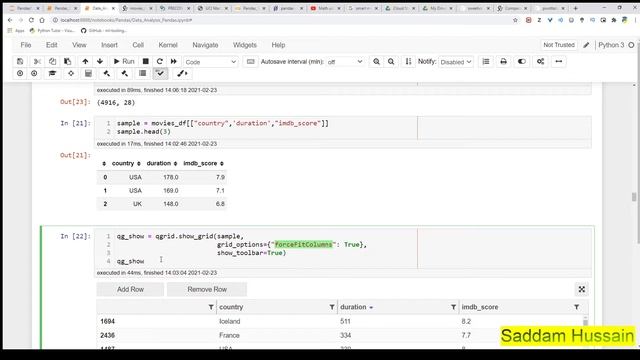Click first gavel icon in toolbar
Screen dimensions: 640x360
107,73
